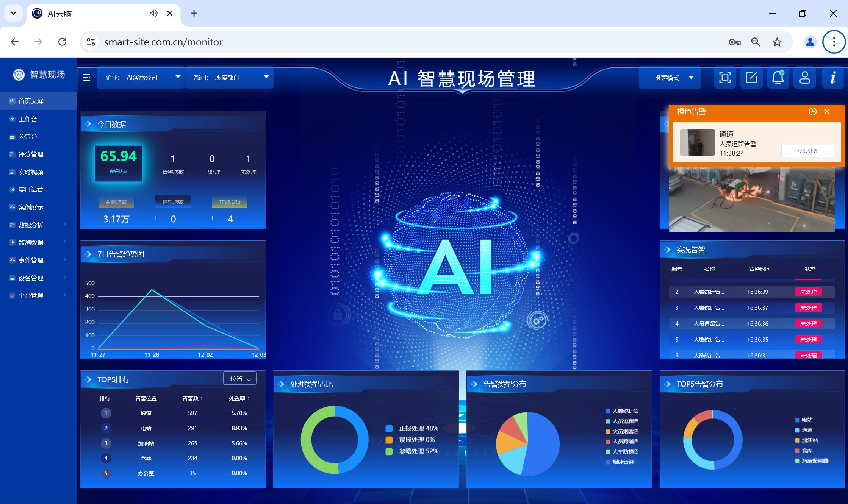This screenshot has width=848, height=504.
Task: Reload the page
Action: [x=63, y=42]
